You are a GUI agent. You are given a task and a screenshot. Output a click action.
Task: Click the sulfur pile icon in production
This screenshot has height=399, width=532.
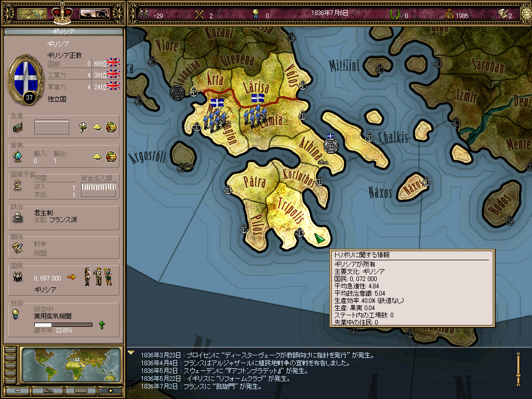point(97,127)
